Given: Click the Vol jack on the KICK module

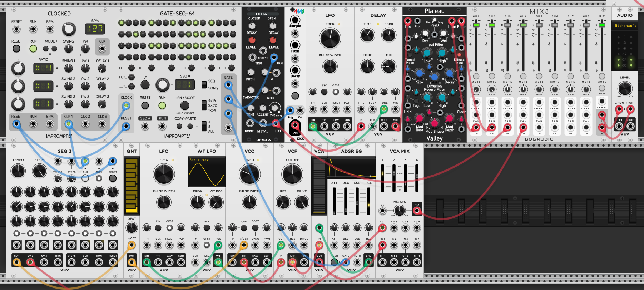Looking at the screenshot, I should [x=300, y=110].
